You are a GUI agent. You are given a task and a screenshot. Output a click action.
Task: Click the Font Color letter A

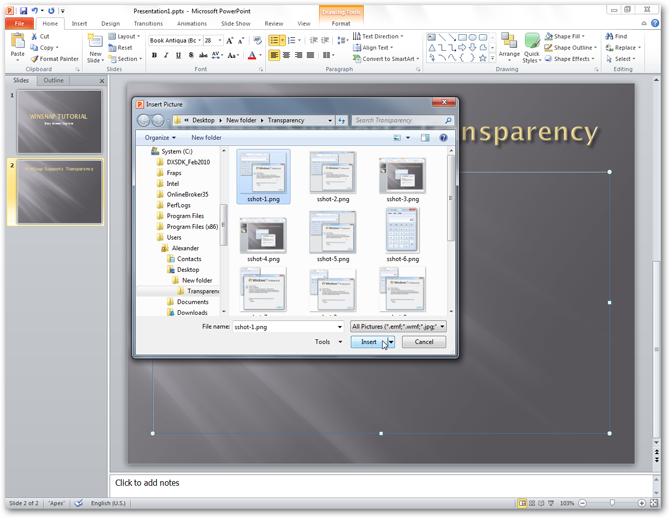click(252, 55)
